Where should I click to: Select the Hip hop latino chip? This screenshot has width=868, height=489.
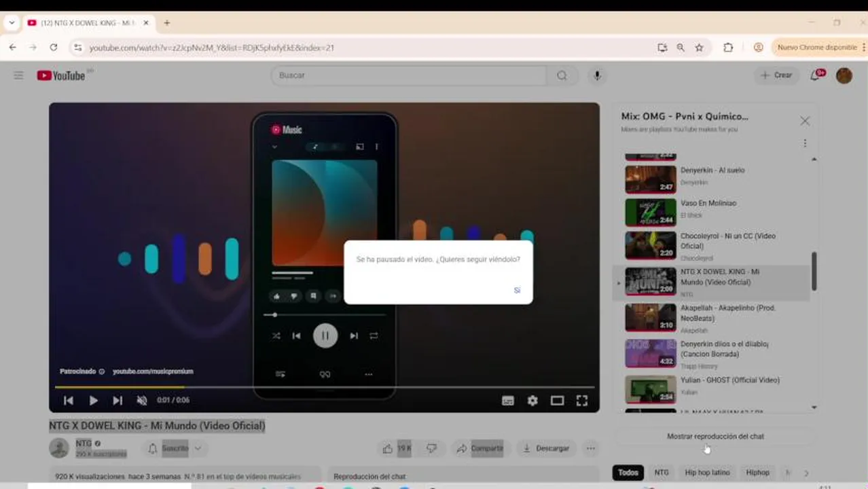(x=707, y=473)
